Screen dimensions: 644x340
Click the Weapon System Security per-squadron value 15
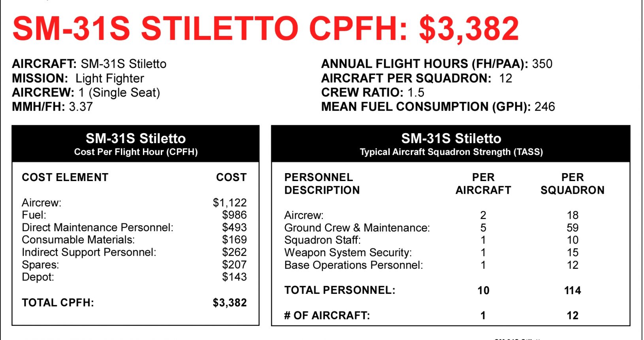[x=572, y=253]
